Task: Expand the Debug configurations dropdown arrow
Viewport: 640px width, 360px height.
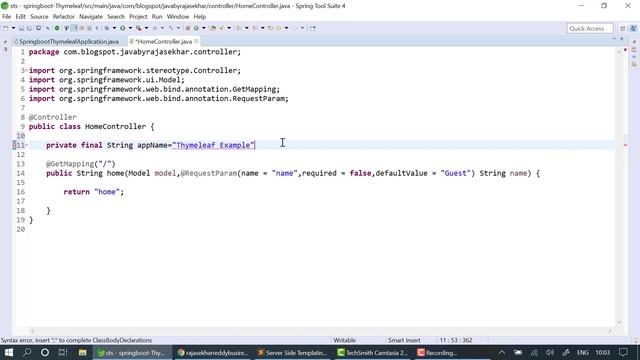Action: coord(114,28)
